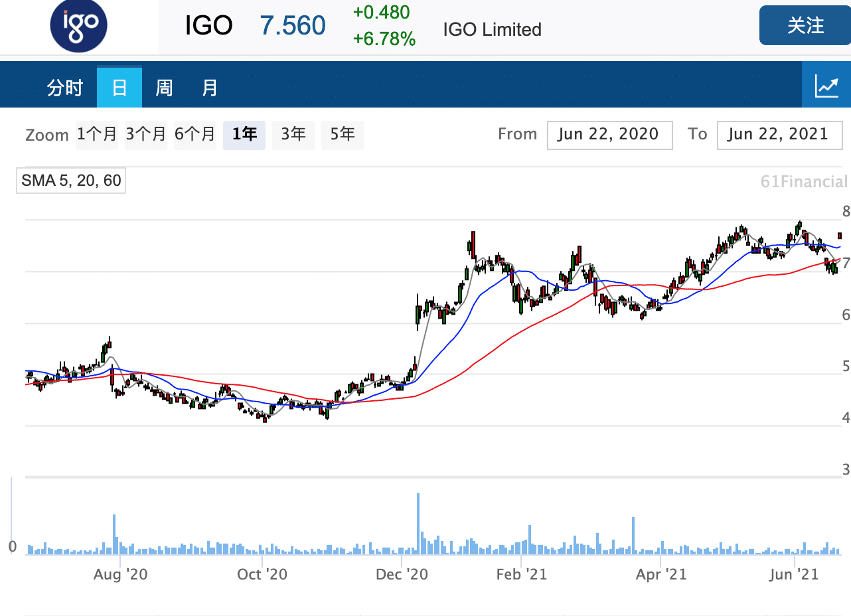This screenshot has width=851, height=616.
Task: Select the 1年 zoom range
Action: [x=244, y=135]
